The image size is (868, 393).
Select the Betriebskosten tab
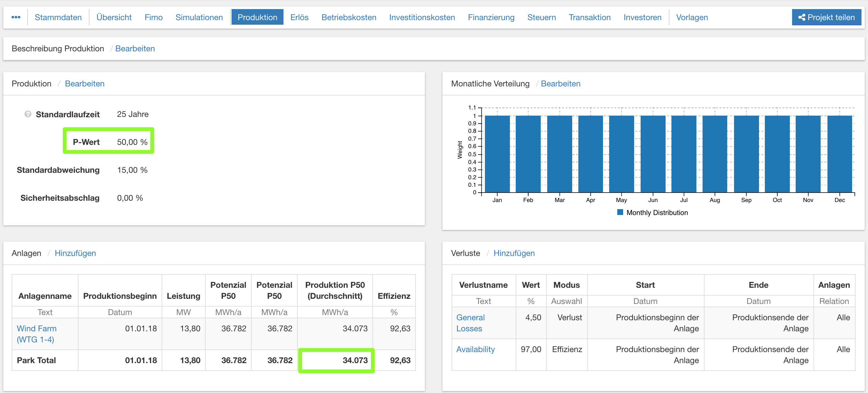349,17
